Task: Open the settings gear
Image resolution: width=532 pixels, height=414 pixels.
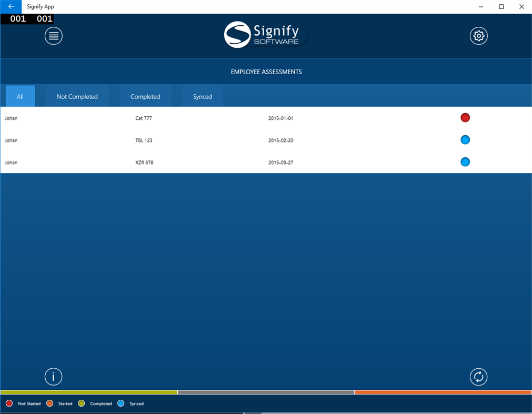Action: click(x=478, y=36)
